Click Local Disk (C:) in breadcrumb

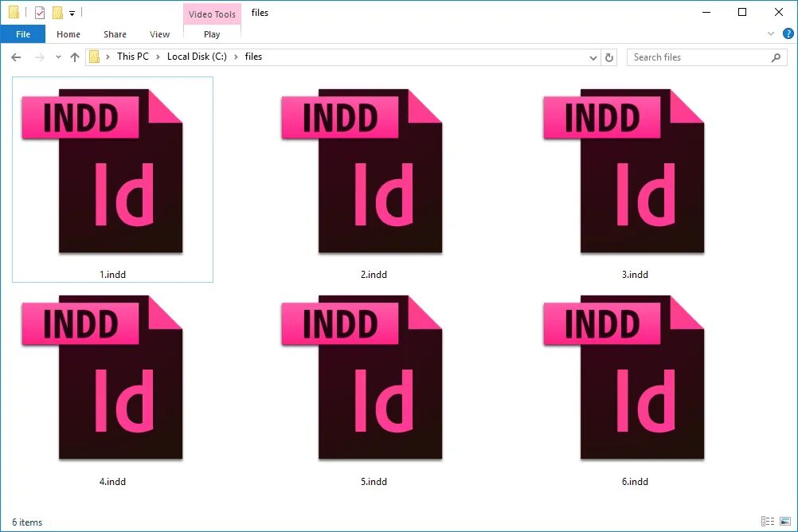[197, 57]
